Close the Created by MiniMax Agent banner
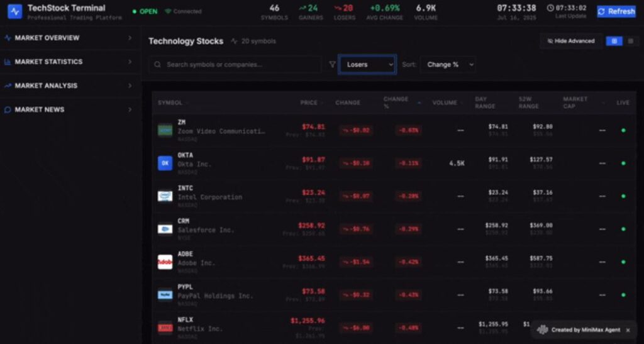Screen dimensions: 644x344 [628, 330]
